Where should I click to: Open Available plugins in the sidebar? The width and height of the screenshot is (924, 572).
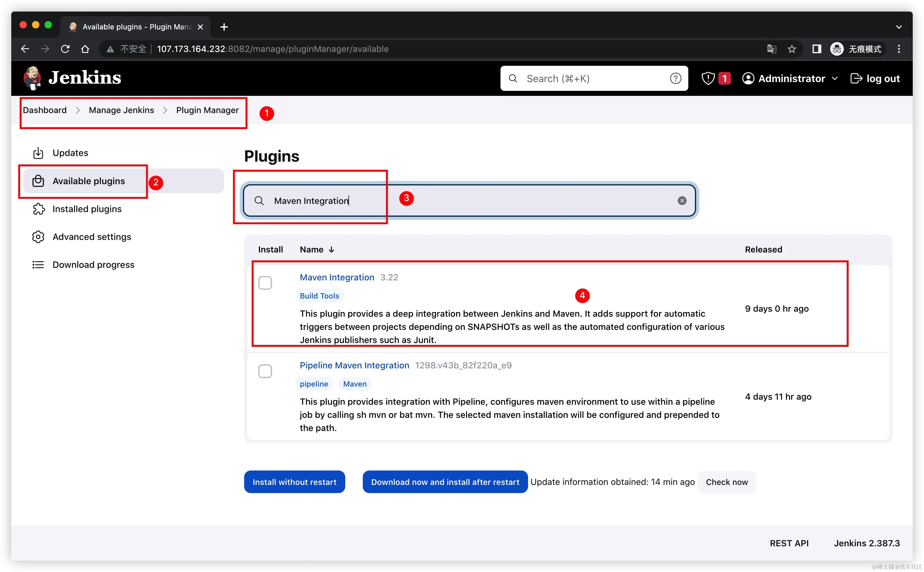click(x=123, y=181)
